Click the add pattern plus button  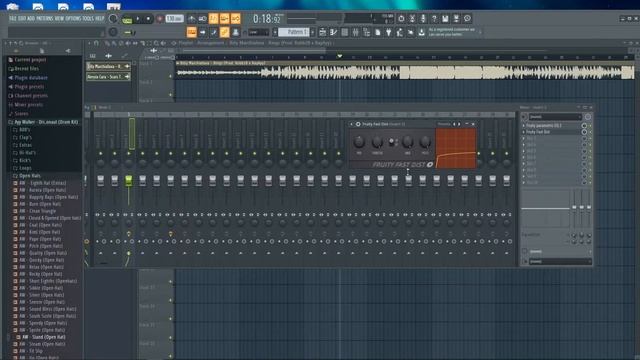click(x=313, y=32)
